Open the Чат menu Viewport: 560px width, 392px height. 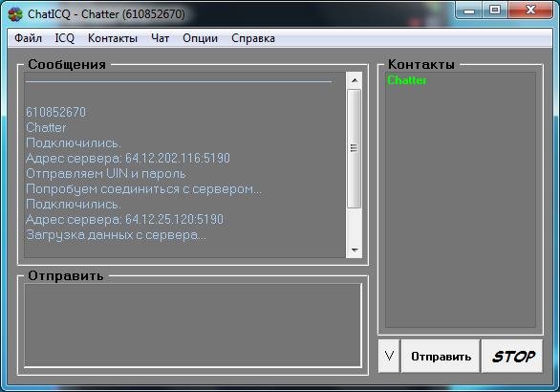[x=160, y=38]
